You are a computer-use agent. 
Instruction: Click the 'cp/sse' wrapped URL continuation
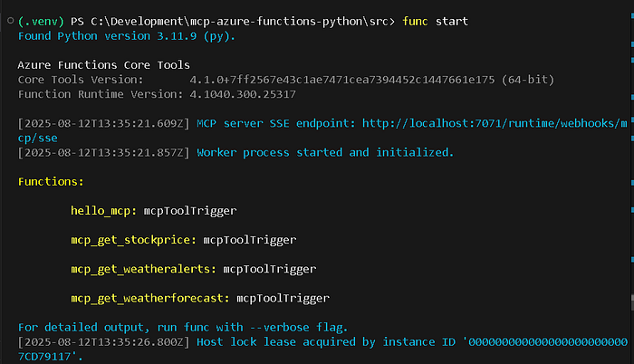[38, 138]
